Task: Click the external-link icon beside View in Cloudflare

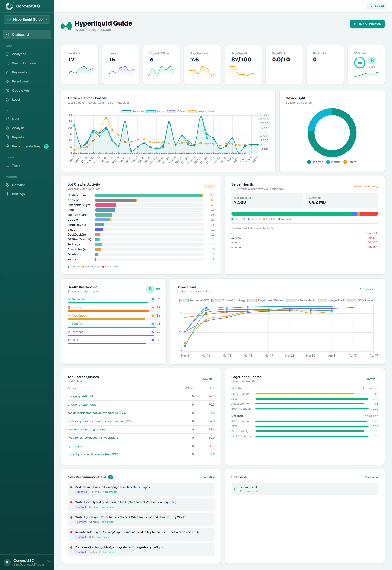Action: pos(377,186)
